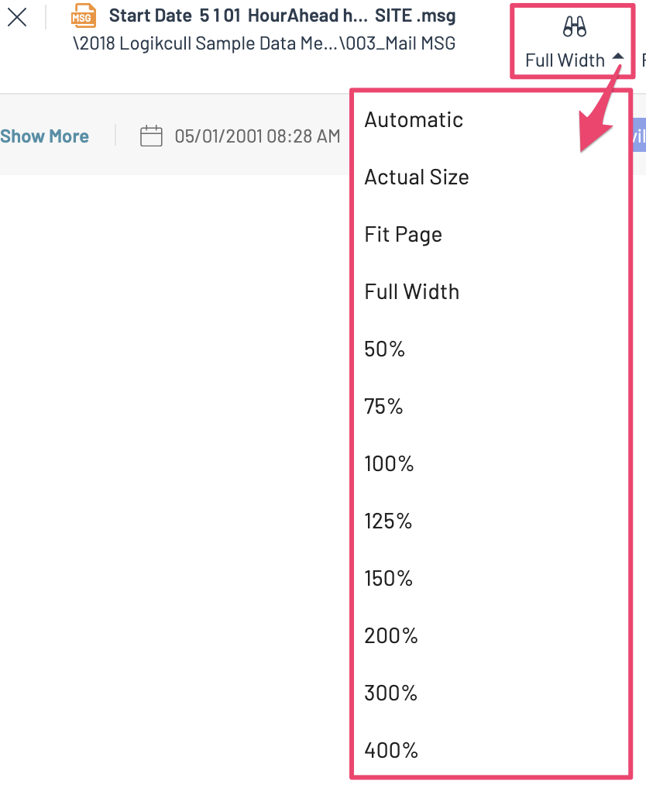Collapse the Full Width dropdown arrow

[x=618, y=57]
